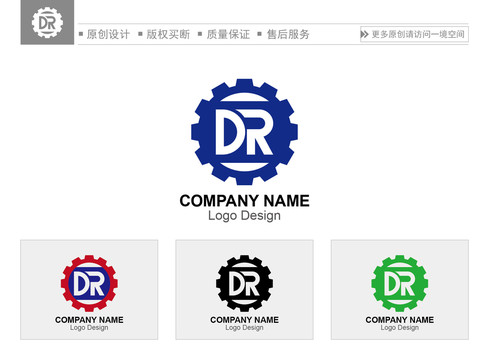Click COMPANY NAME under the green logo

coord(400,320)
